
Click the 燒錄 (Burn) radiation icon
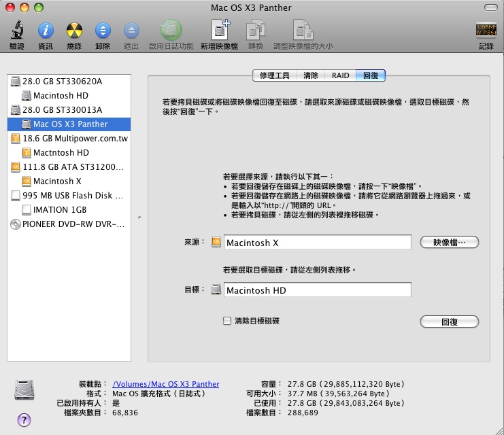(74, 31)
